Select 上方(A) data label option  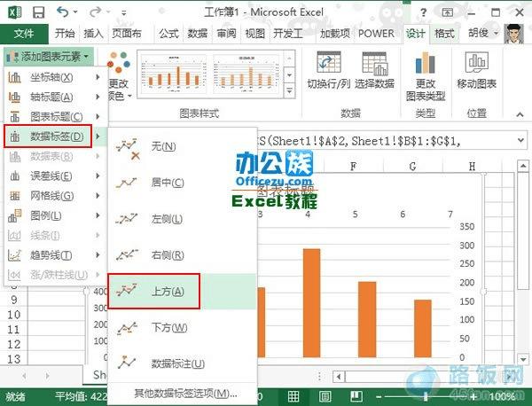182,292
